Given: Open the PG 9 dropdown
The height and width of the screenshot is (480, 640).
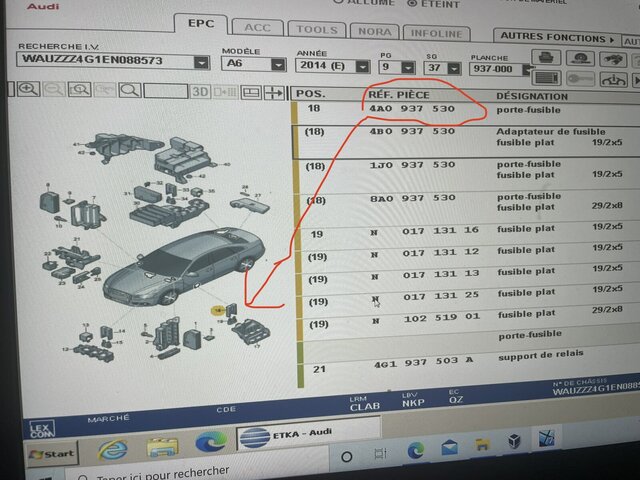Looking at the screenshot, I should coord(408,67).
